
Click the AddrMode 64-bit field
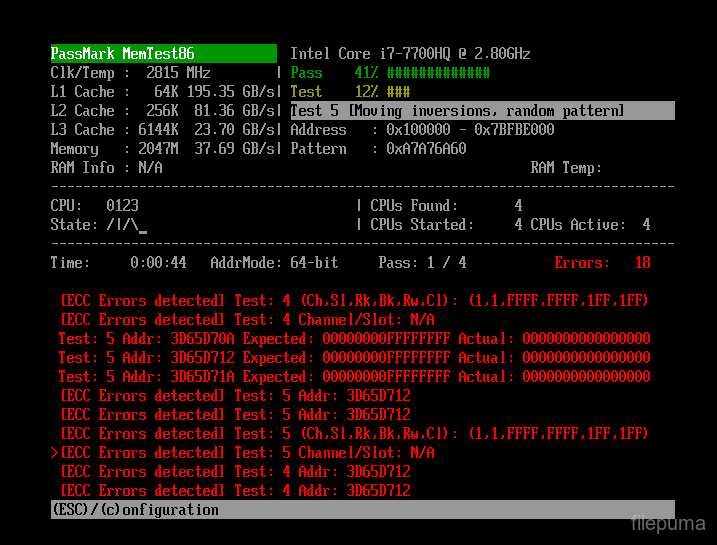coord(274,263)
